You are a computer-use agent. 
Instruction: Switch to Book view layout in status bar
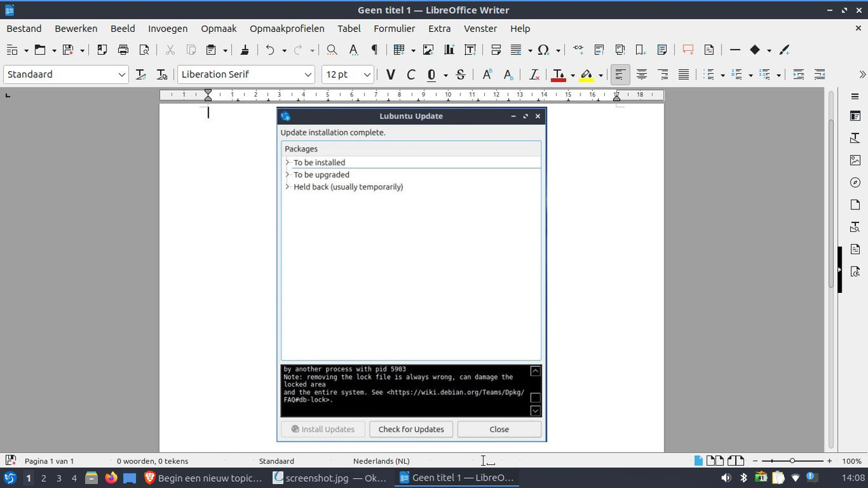coord(736,461)
